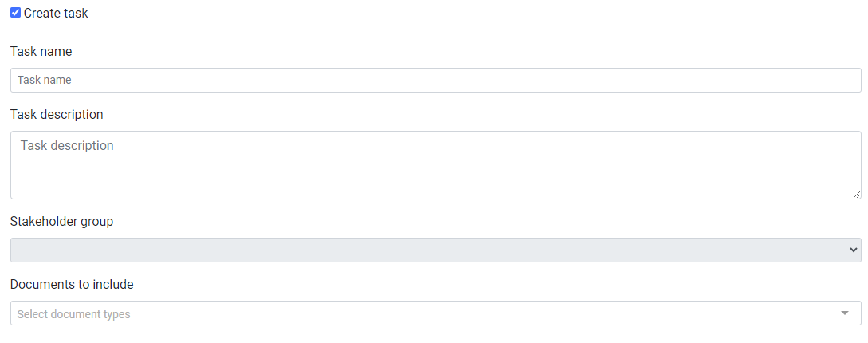Click inside the Task description text area
Image resolution: width=868 pixels, height=343 pixels.
pyautogui.click(x=435, y=165)
